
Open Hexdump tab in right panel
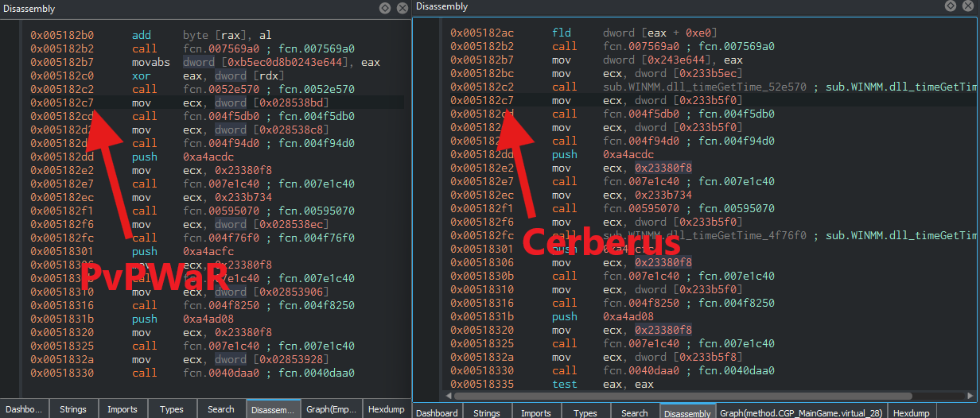912,413
